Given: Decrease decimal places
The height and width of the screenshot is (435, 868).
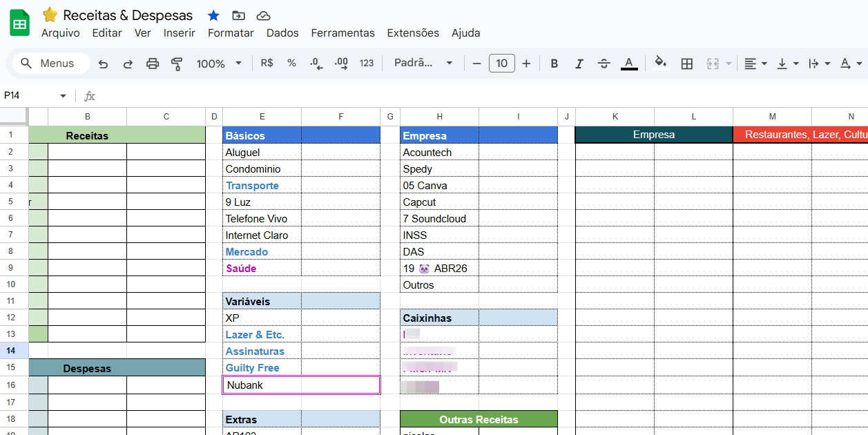Looking at the screenshot, I should tap(316, 63).
